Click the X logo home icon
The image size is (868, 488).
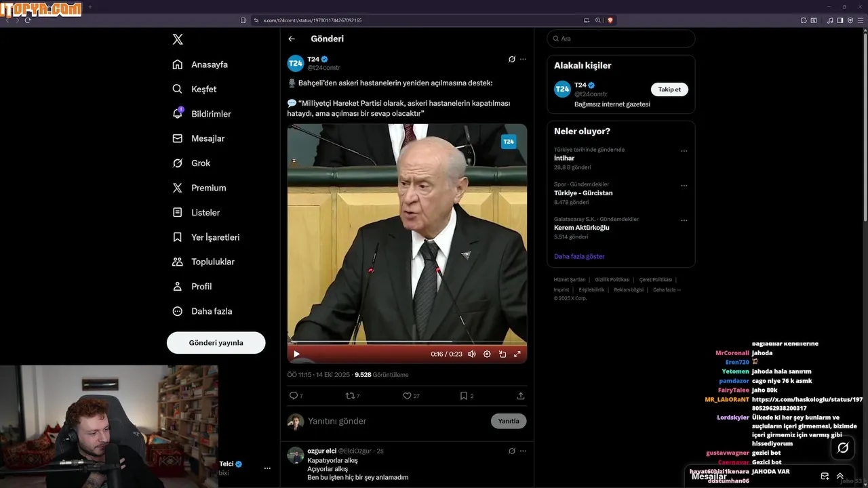pos(178,39)
